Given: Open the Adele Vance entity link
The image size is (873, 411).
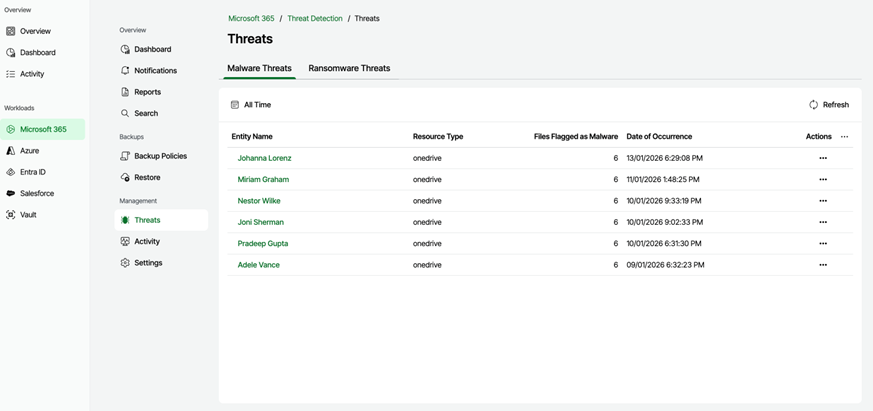Looking at the screenshot, I should tap(258, 265).
